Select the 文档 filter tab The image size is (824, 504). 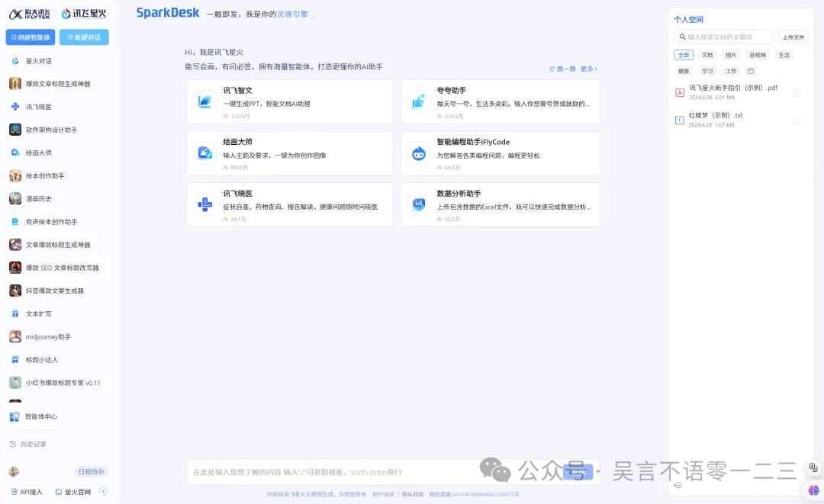pos(707,55)
